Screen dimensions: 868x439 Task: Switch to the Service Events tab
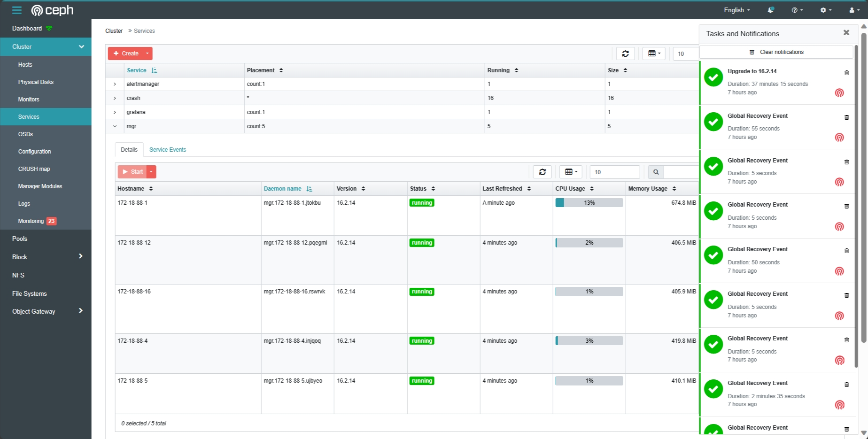[168, 150]
